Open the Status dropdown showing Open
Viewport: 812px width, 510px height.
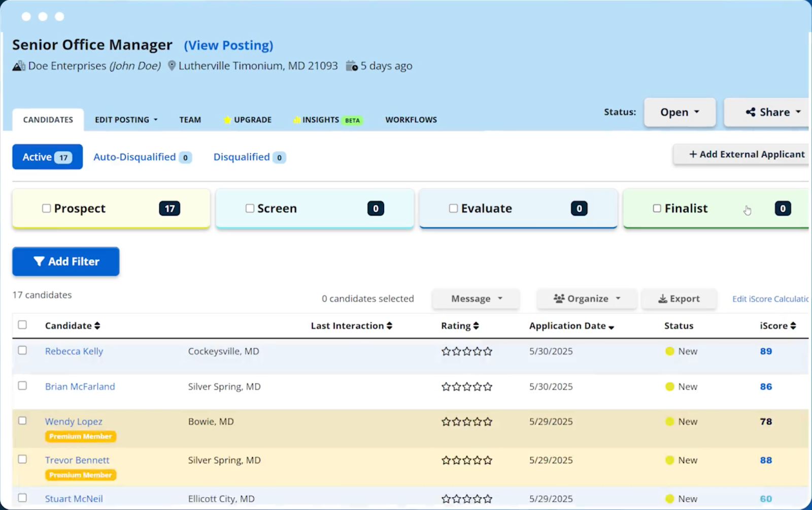tap(680, 112)
